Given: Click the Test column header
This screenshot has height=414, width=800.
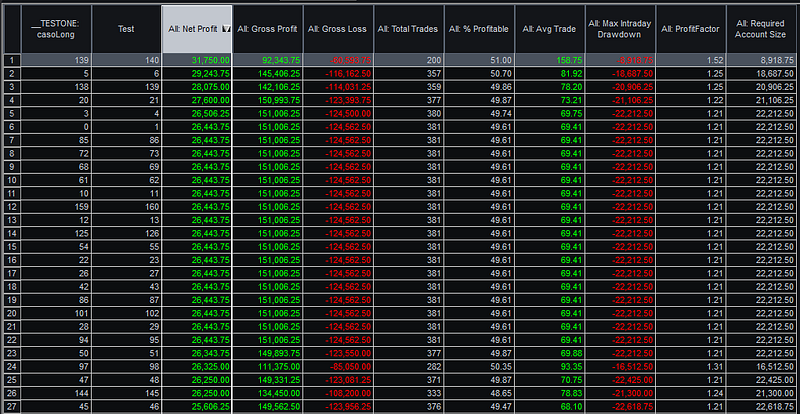Looking at the screenshot, I should pyautogui.click(x=127, y=29).
